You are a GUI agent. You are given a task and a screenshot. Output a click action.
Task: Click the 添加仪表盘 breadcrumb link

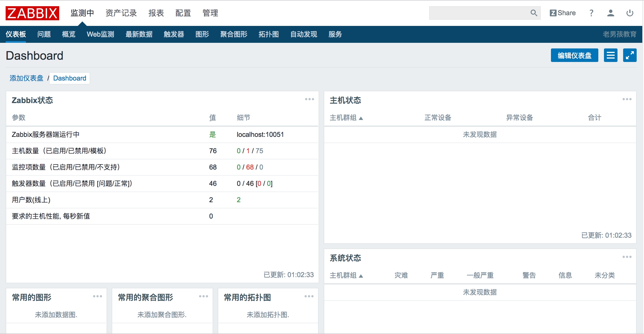27,78
